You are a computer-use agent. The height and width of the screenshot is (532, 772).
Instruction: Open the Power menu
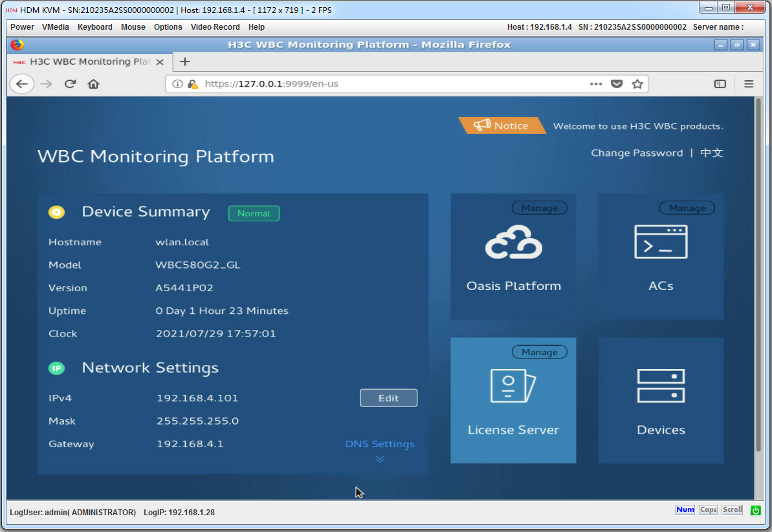point(22,27)
